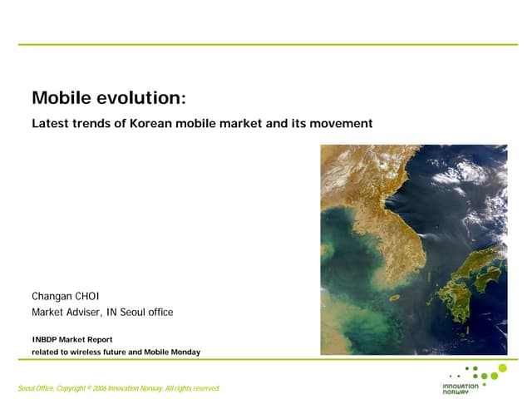This screenshot has height=399, width=532.
Task: Select the "INBDP Market Report" text
Action: click(71, 339)
